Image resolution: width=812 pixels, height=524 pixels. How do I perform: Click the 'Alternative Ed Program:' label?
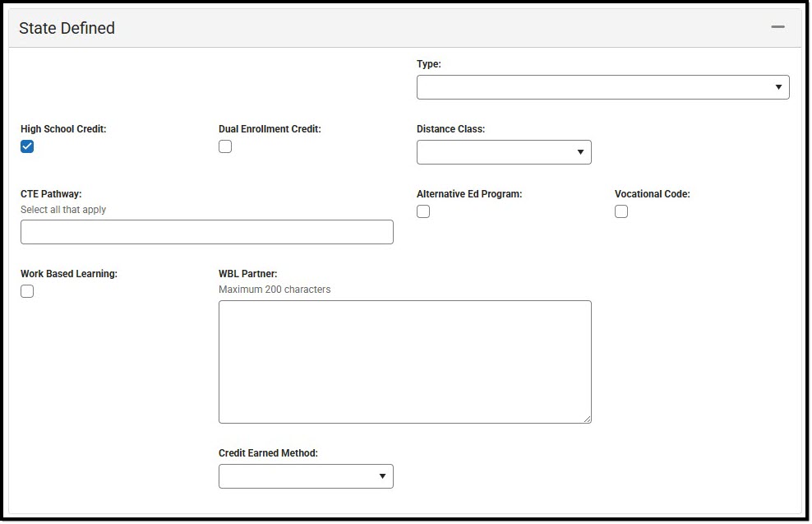pos(469,194)
